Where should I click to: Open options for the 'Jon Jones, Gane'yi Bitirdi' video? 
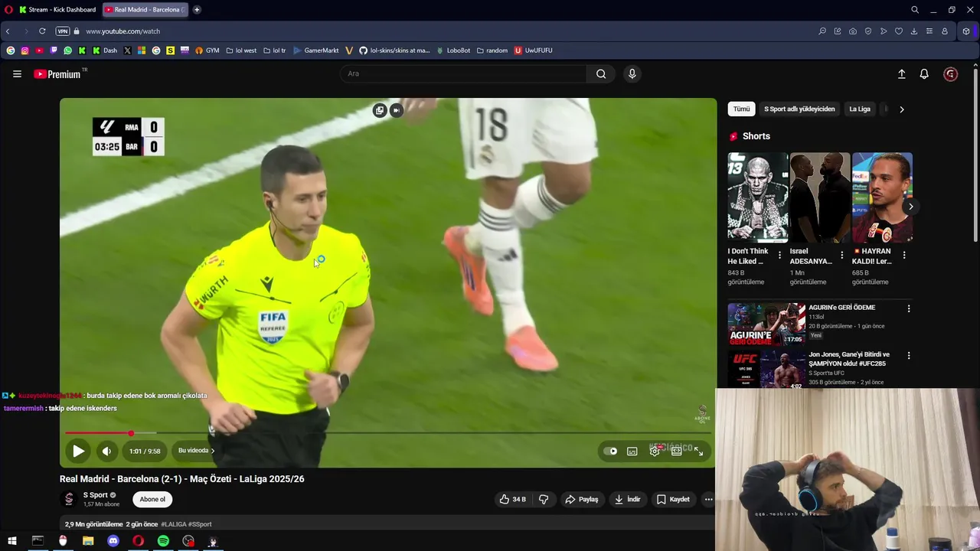tap(909, 356)
